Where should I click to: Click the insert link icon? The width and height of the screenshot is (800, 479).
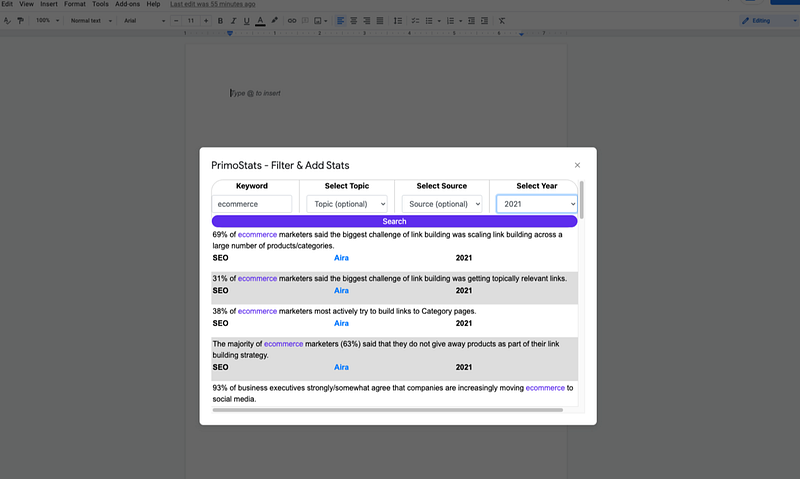point(292,21)
